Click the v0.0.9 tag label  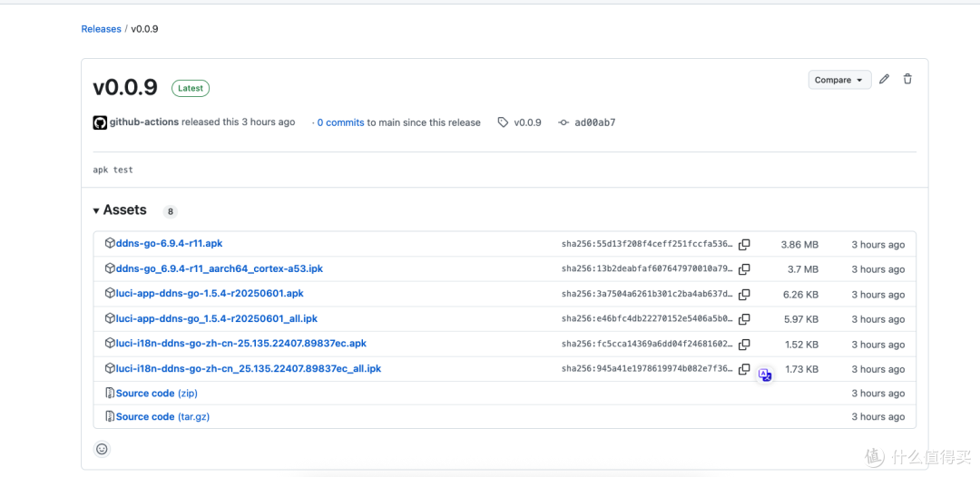[x=527, y=123]
